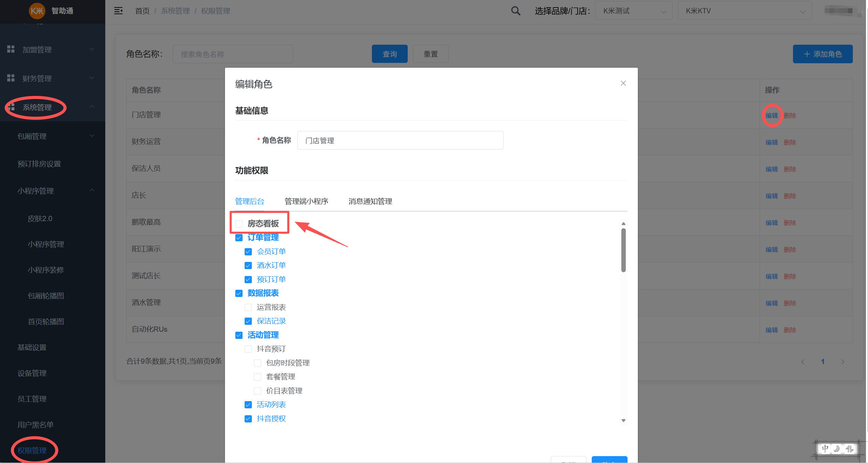Click the 角色名称 field containing 门店管理
The width and height of the screenshot is (868, 463).
[x=400, y=140]
